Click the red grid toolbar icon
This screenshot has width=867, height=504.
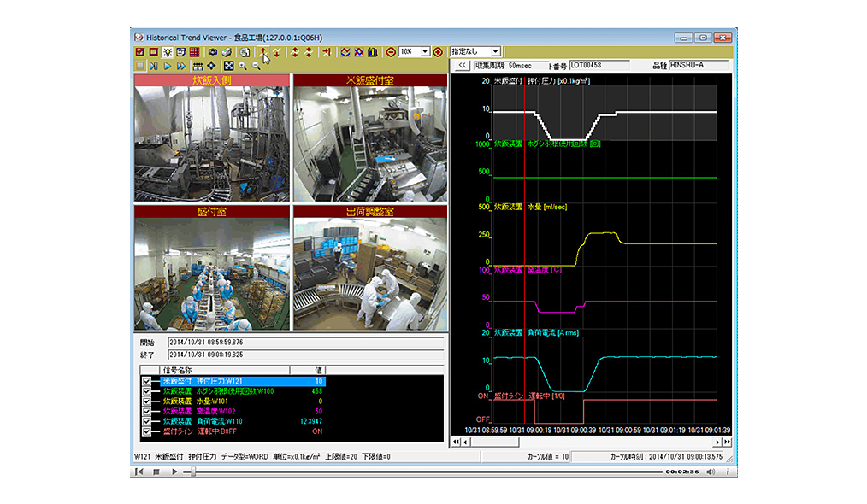coord(195,52)
